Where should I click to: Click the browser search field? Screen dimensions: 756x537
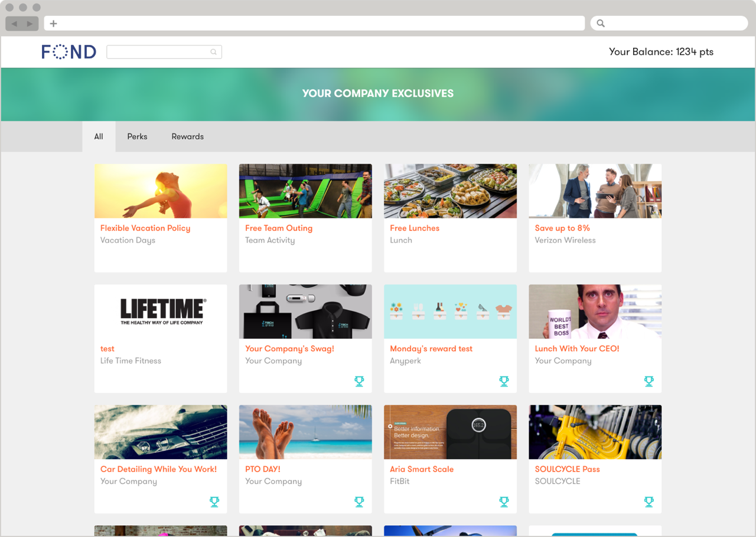[x=669, y=24]
